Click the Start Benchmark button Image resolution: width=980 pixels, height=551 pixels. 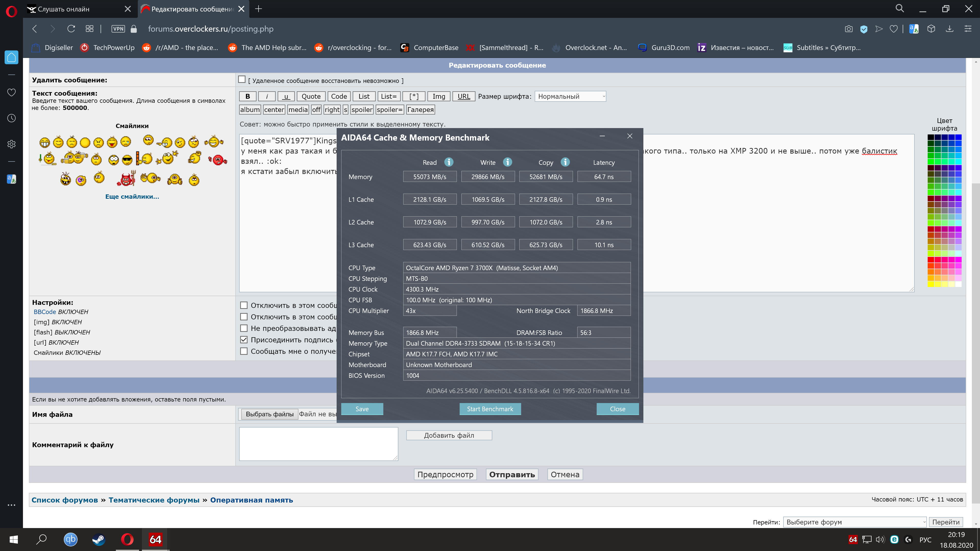(490, 409)
